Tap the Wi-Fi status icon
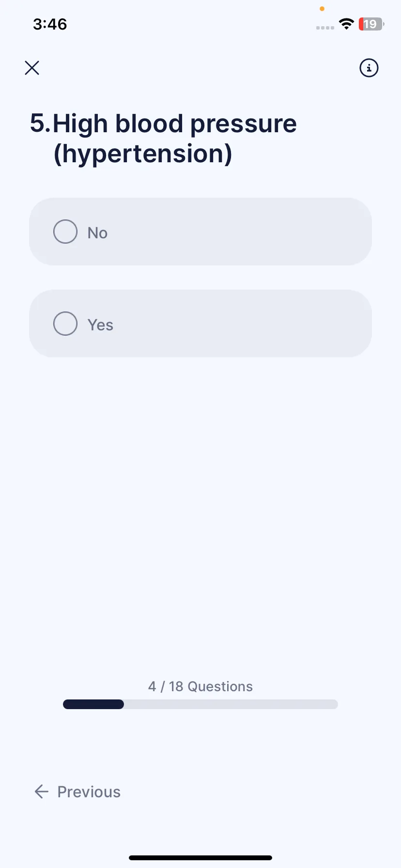Screen dimensions: 401x868 click(x=346, y=24)
